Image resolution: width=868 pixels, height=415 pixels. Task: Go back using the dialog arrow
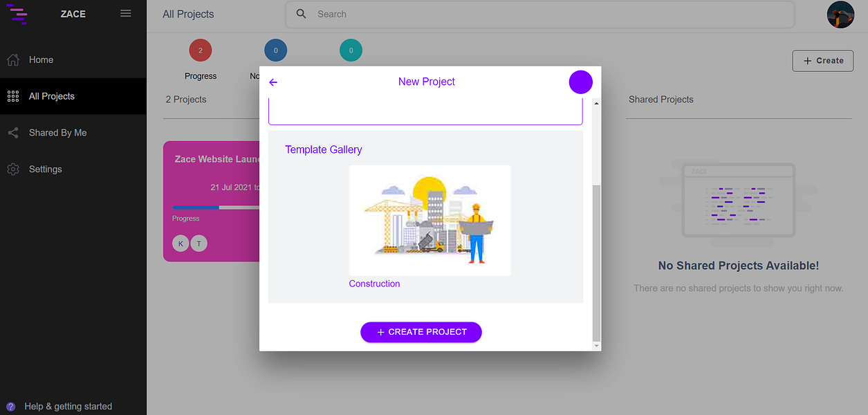click(273, 82)
